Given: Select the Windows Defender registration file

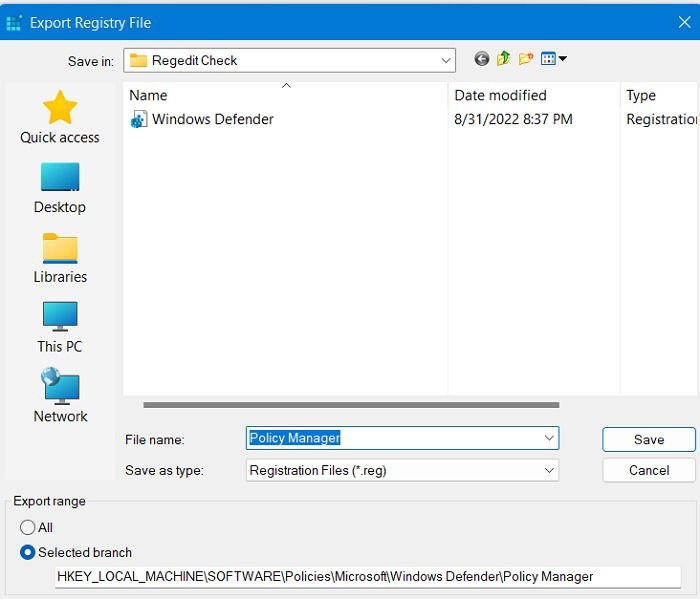Looking at the screenshot, I should click(x=202, y=119).
